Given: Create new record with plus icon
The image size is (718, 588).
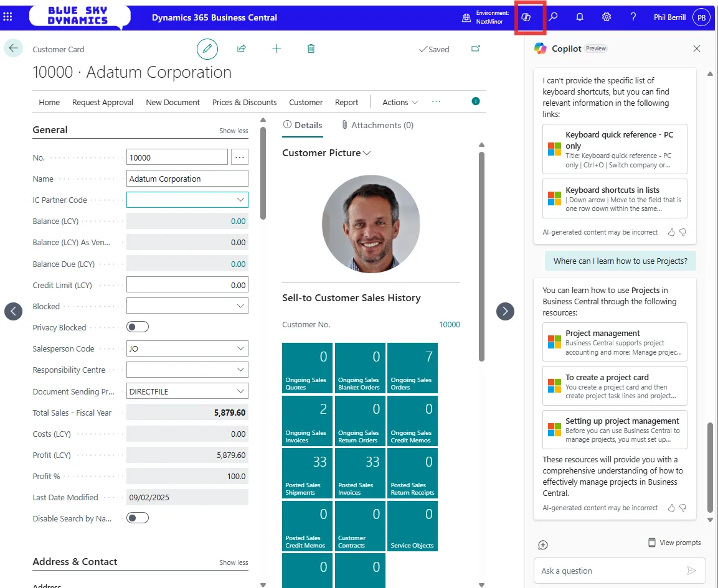Looking at the screenshot, I should pos(276,49).
